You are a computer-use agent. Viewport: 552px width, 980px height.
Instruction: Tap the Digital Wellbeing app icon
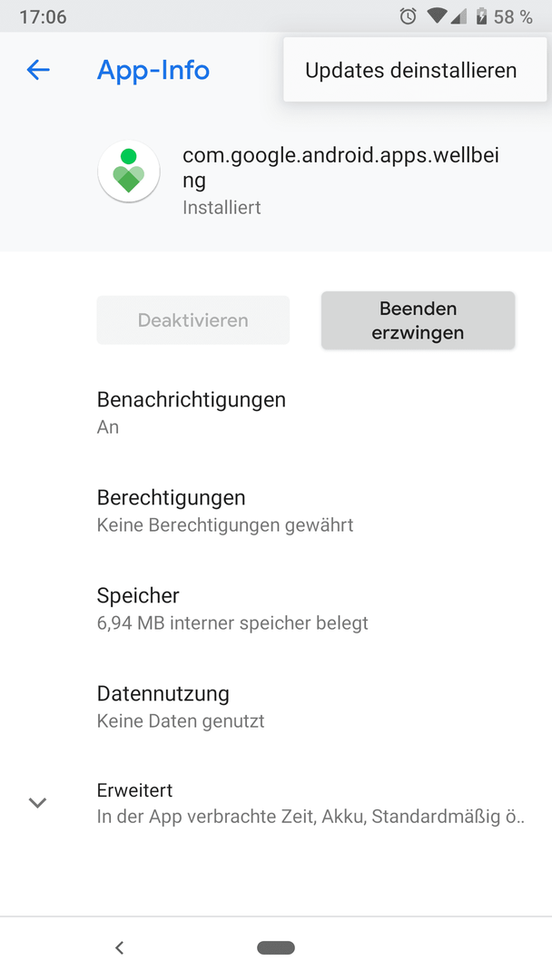click(x=129, y=171)
